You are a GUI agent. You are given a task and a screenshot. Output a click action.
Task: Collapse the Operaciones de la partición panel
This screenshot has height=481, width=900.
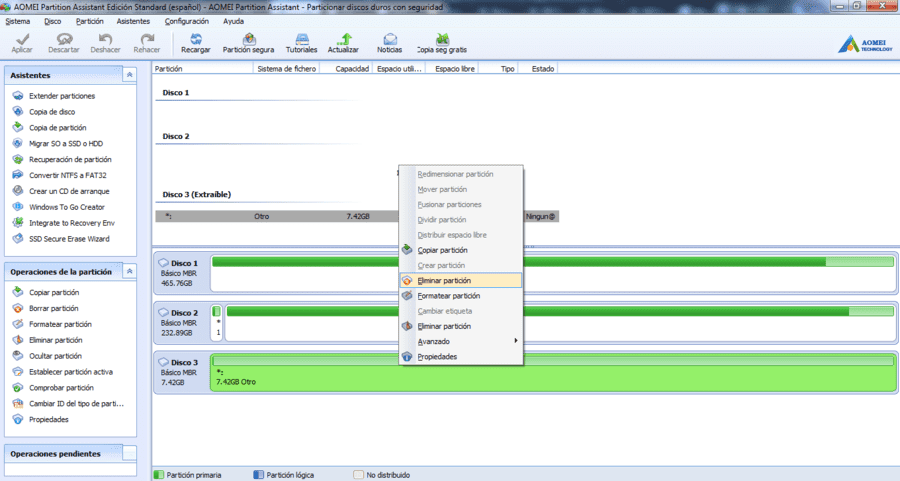(129, 271)
